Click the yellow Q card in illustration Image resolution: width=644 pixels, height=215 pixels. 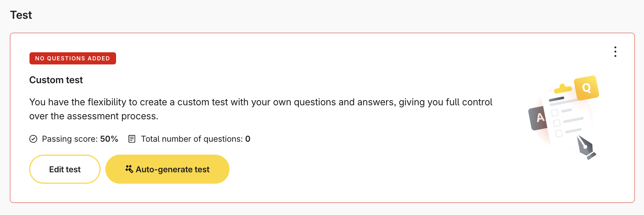587,88
